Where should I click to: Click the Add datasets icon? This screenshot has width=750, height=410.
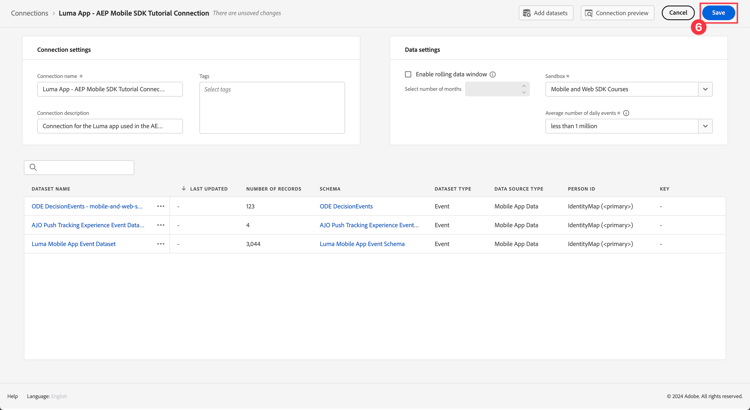[x=527, y=13]
